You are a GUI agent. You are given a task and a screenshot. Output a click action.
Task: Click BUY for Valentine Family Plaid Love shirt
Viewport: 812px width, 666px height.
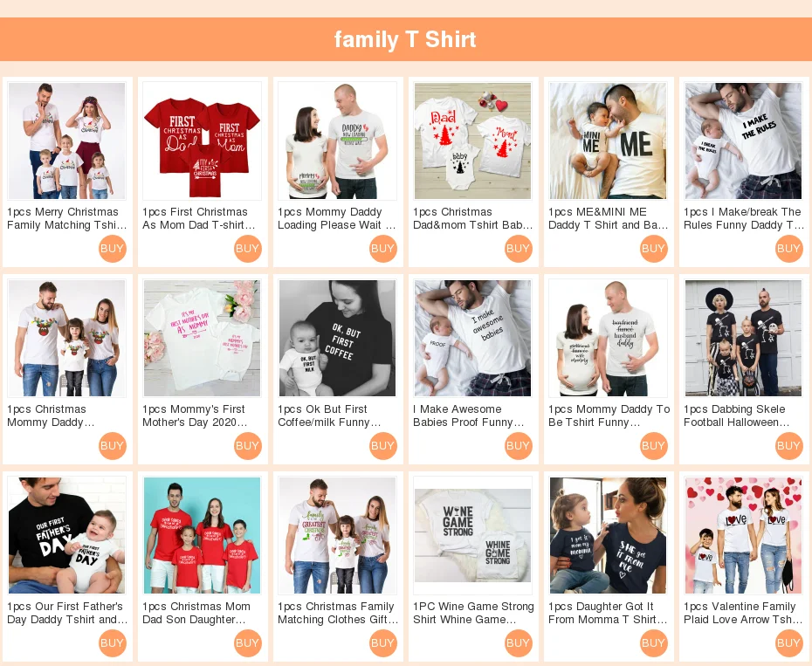point(788,643)
